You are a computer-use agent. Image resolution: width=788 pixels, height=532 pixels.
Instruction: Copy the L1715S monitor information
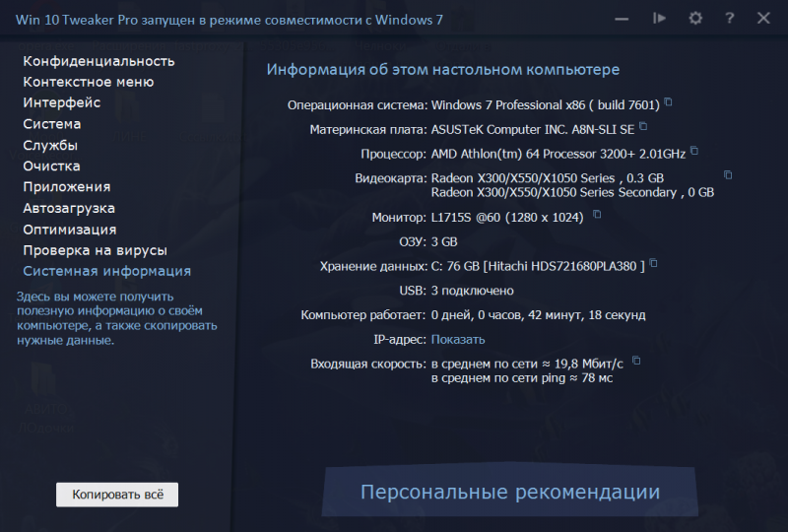pos(597,214)
